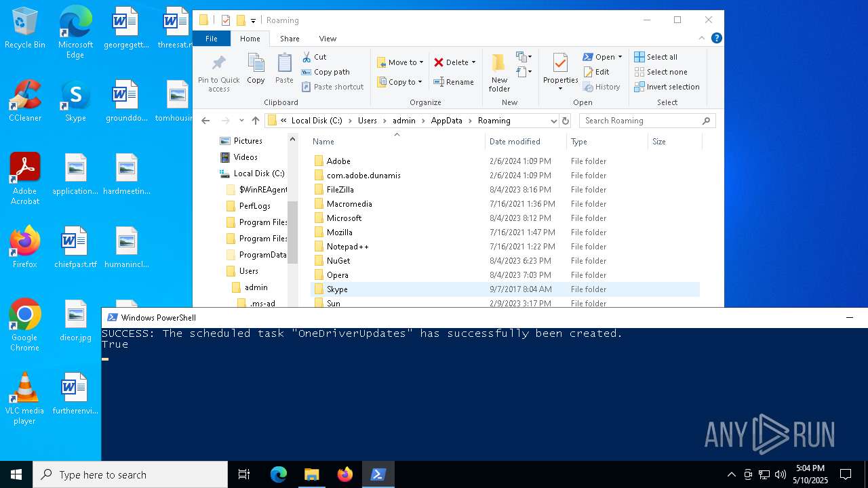Click History in the Open group
868x488 pixels.
601,87
